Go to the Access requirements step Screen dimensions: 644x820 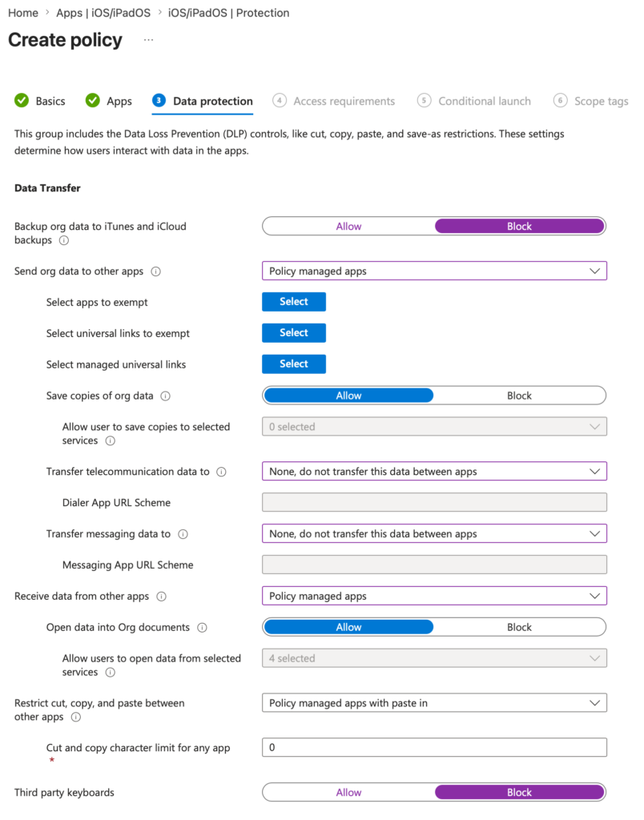coord(334,101)
